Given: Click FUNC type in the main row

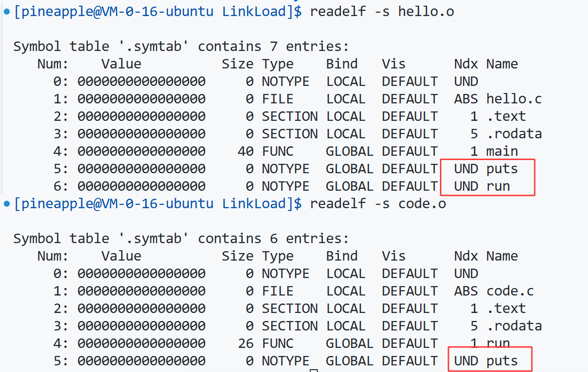Looking at the screenshot, I should pos(278,152).
